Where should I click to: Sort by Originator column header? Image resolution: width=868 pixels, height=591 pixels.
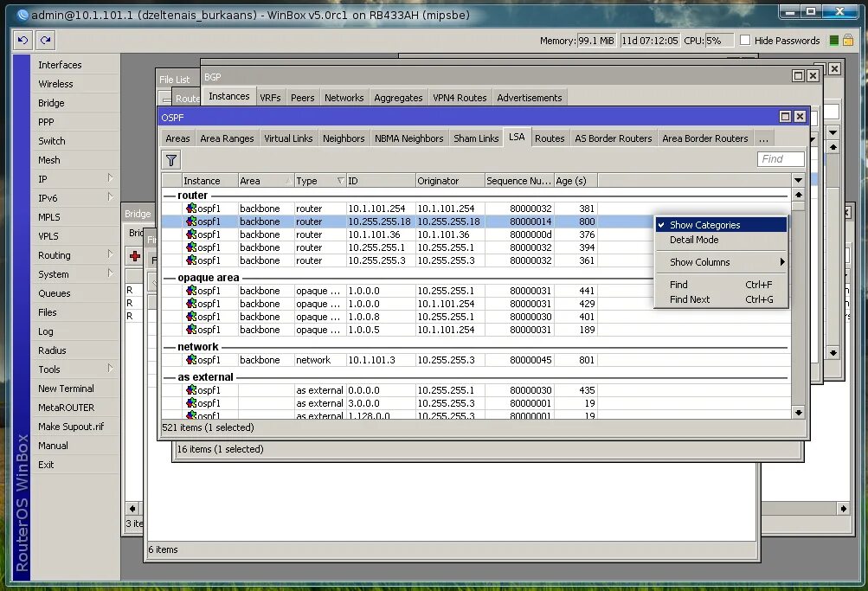[x=449, y=181]
